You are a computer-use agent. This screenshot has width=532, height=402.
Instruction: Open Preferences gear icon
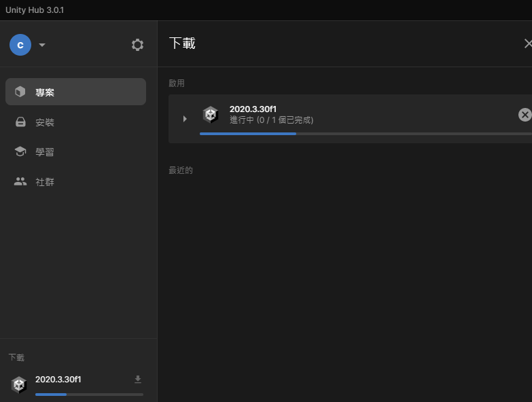point(137,45)
